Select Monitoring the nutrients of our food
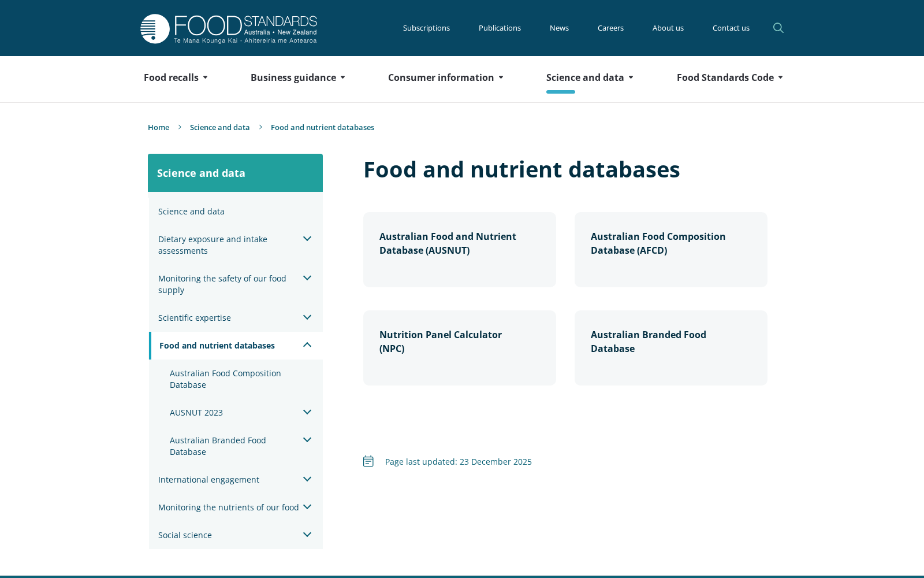Viewport: 924px width, 578px height. point(229,507)
